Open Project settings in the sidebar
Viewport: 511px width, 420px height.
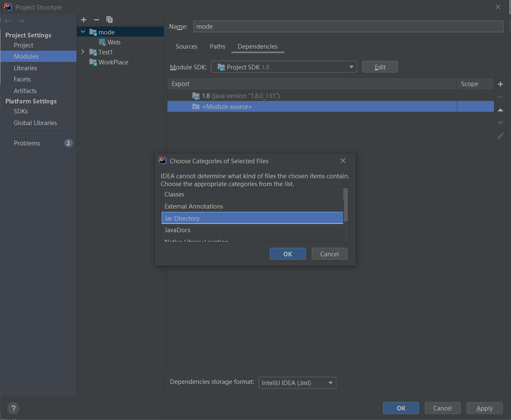[24, 45]
